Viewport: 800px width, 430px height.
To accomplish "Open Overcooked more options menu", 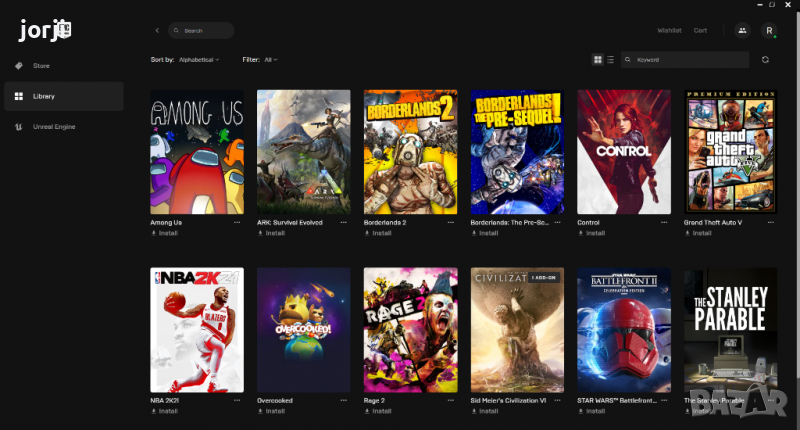I will (343, 400).
